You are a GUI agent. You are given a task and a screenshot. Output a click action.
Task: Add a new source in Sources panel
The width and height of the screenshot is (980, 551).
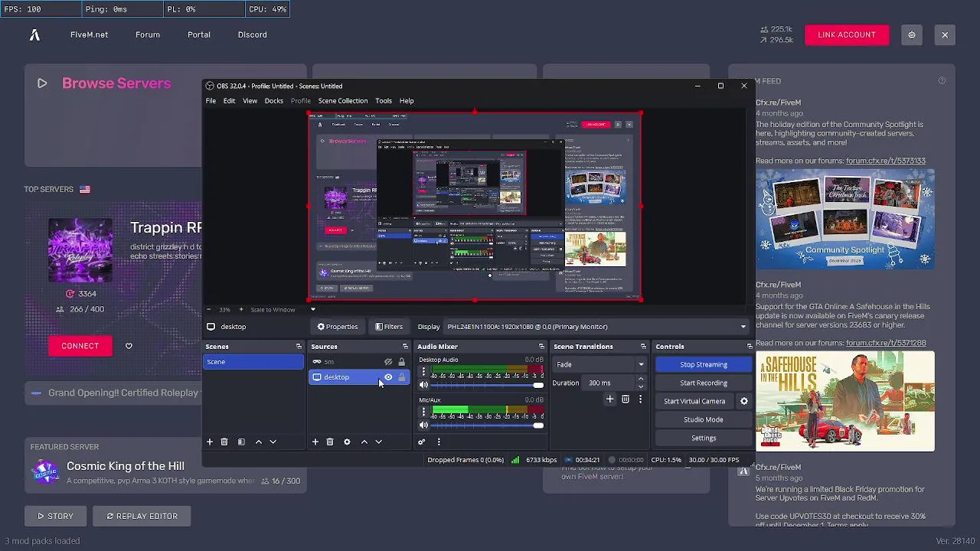[x=315, y=442]
